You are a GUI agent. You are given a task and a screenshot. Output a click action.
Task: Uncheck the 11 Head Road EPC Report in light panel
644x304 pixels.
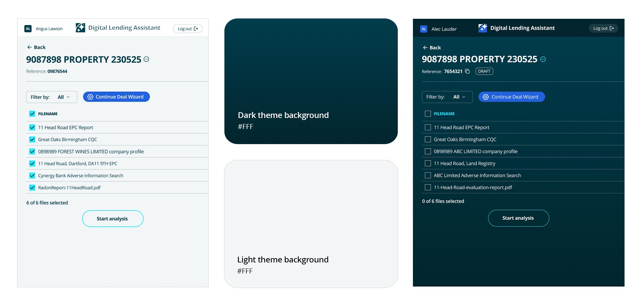click(x=32, y=127)
